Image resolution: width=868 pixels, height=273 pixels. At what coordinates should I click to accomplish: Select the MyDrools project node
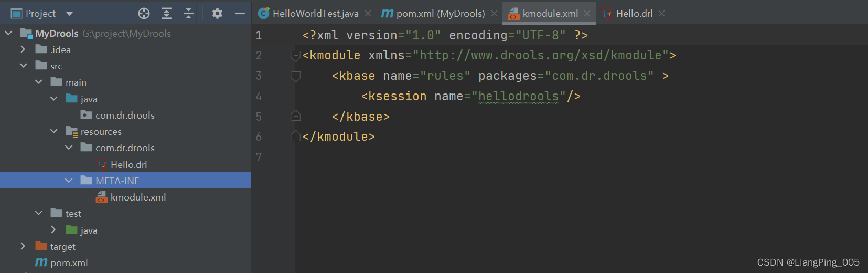click(57, 34)
